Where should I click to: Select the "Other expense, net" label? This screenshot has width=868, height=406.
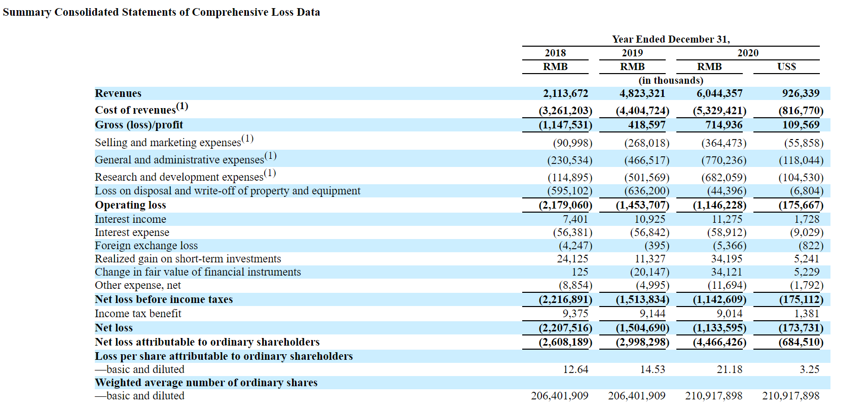coord(137,285)
